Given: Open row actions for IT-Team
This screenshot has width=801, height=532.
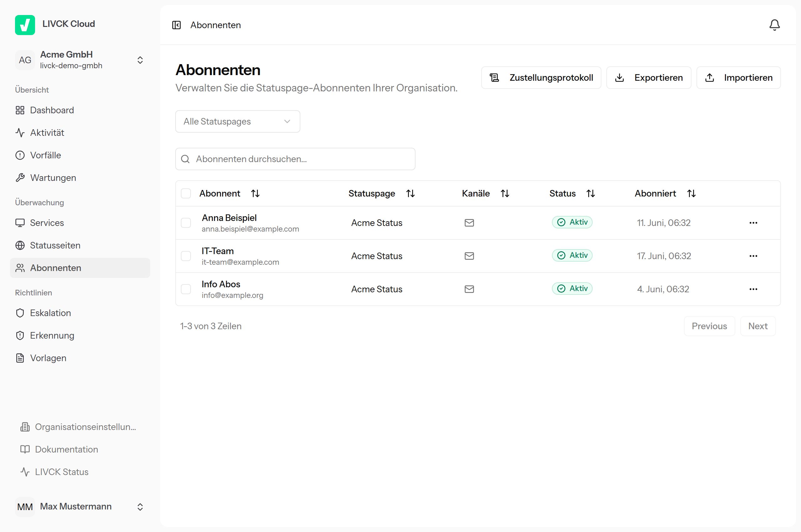Looking at the screenshot, I should click(x=753, y=256).
